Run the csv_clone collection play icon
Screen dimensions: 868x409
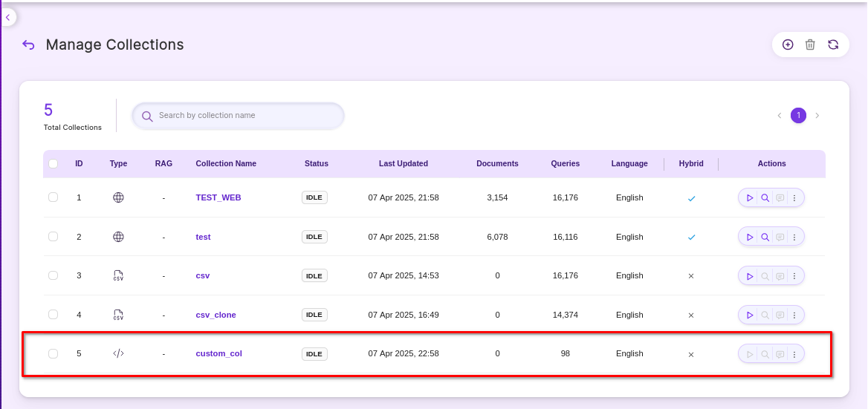pyautogui.click(x=750, y=315)
